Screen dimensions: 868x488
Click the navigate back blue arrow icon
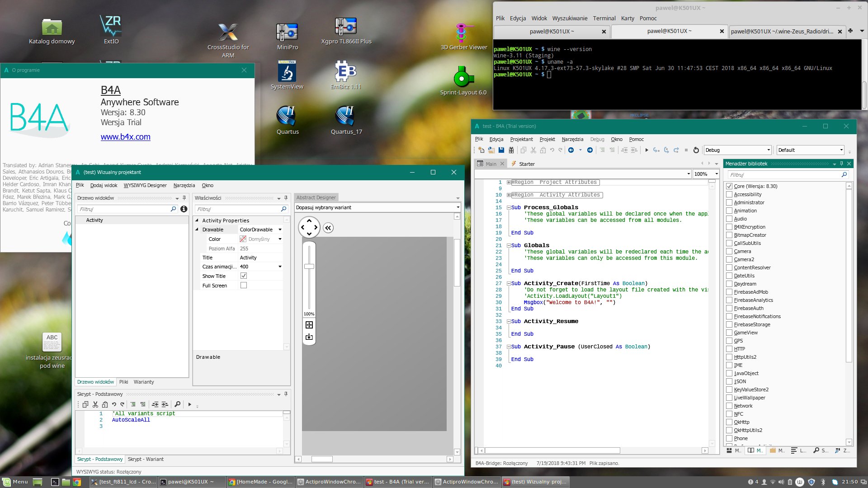pyautogui.click(x=571, y=150)
